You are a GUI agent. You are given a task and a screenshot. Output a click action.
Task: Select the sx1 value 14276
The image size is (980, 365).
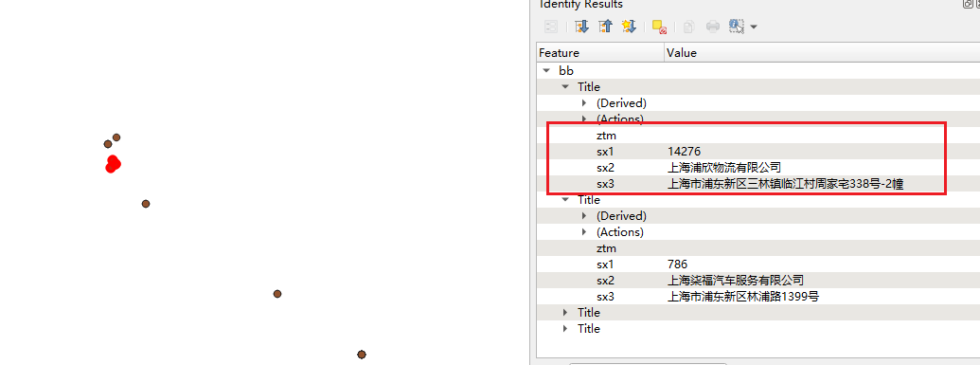coord(684,151)
